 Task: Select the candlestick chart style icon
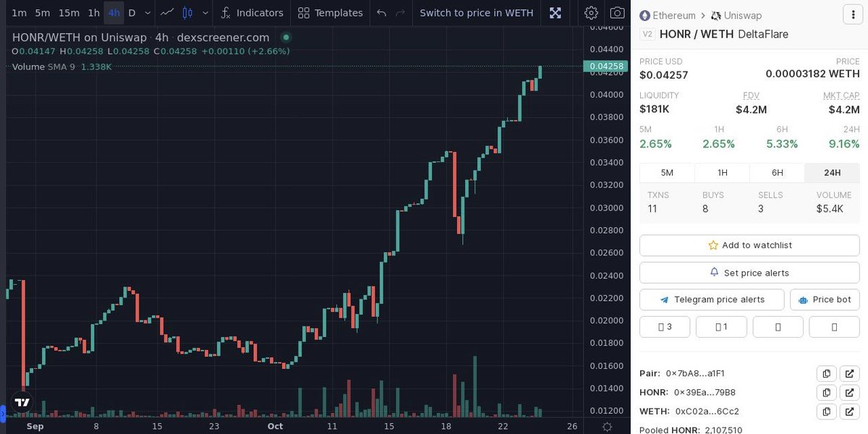pyautogui.click(x=188, y=12)
